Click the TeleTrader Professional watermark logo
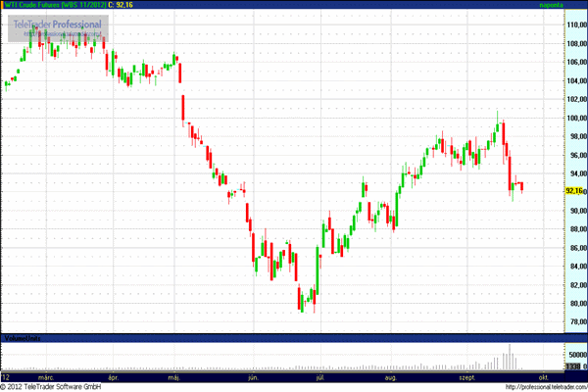 tap(57, 23)
